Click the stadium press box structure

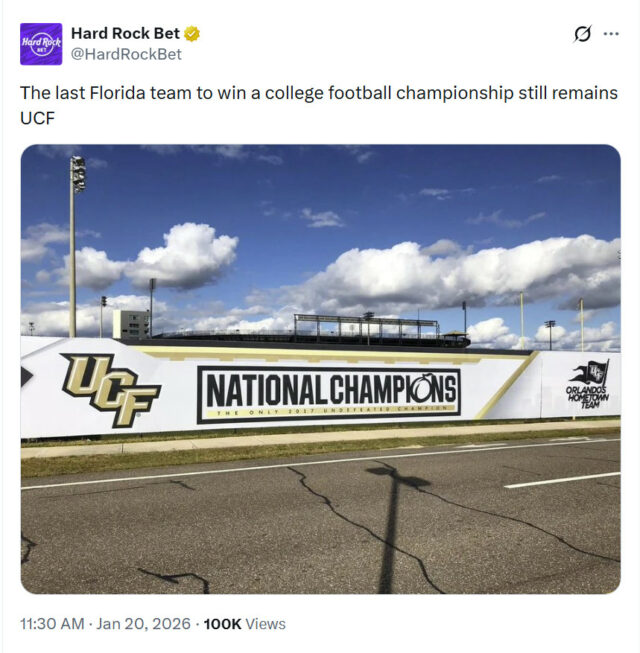(x=366, y=328)
